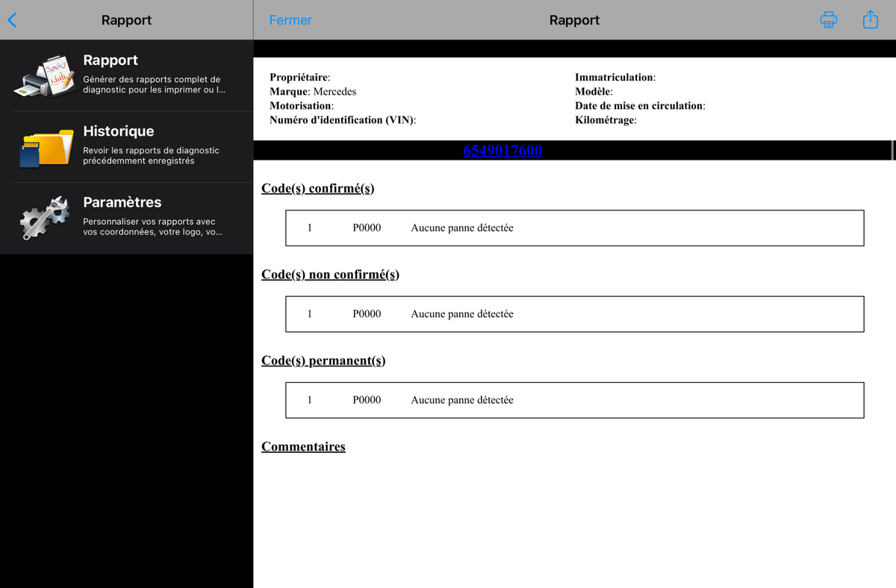Click the Propriétaire field label
The height and width of the screenshot is (588, 896).
(300, 78)
